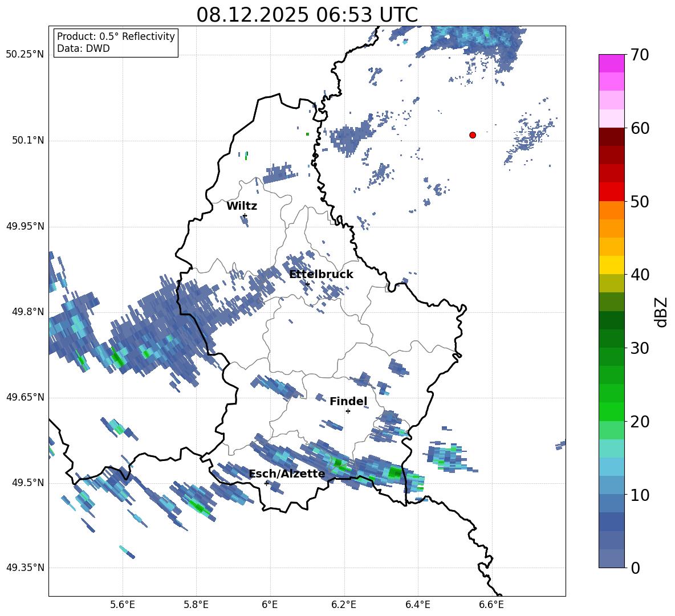Click the dark green swatch just above 30

(x=612, y=338)
